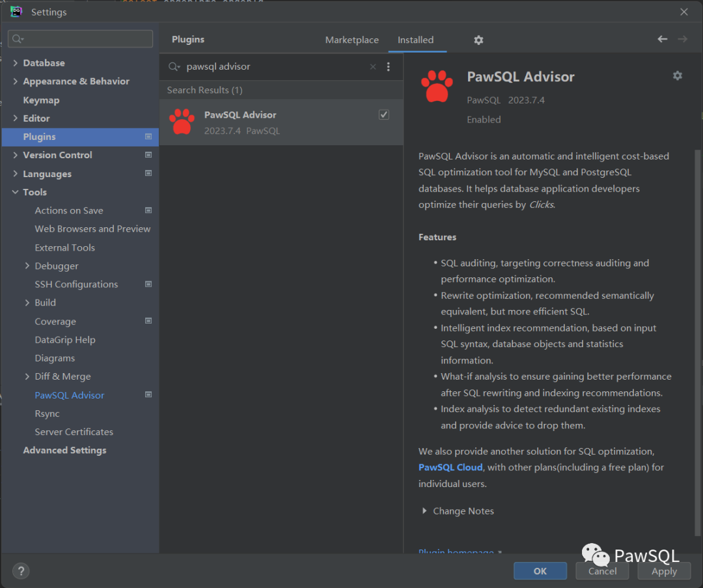Viewport: 703px width, 588px height.
Task: Clear the plugin search field text
Action: [x=373, y=66]
